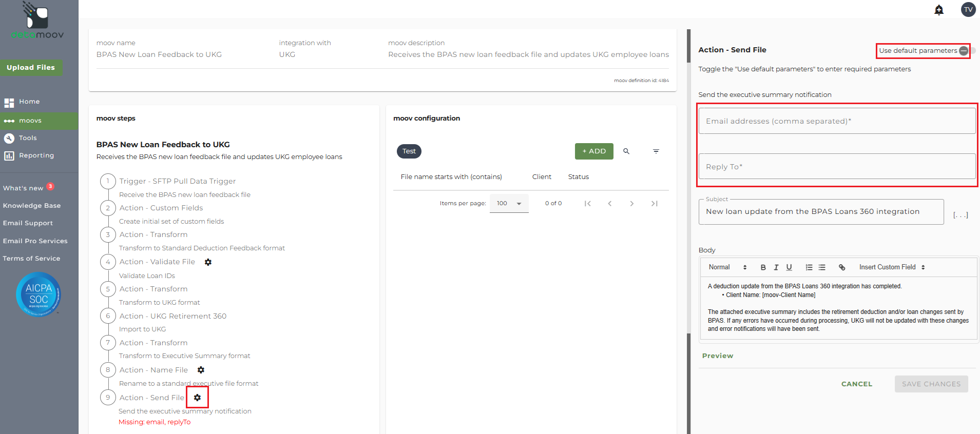Select step Action - Custom Fields

pos(161,208)
